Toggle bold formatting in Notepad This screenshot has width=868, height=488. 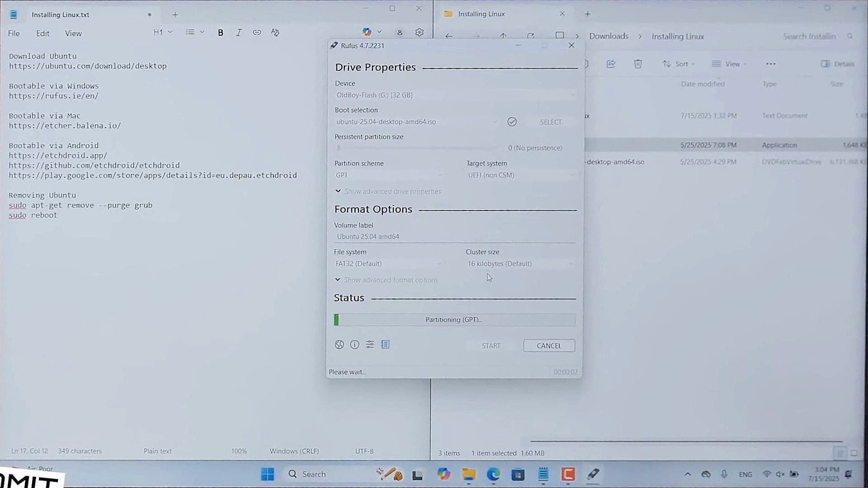221,33
